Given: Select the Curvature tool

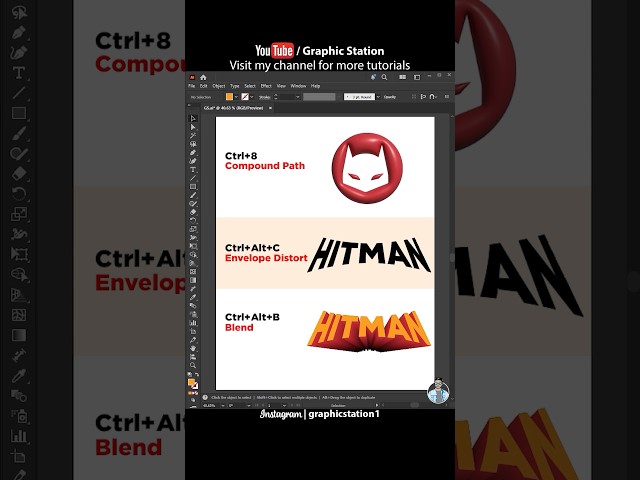Looking at the screenshot, I should click(x=193, y=161).
